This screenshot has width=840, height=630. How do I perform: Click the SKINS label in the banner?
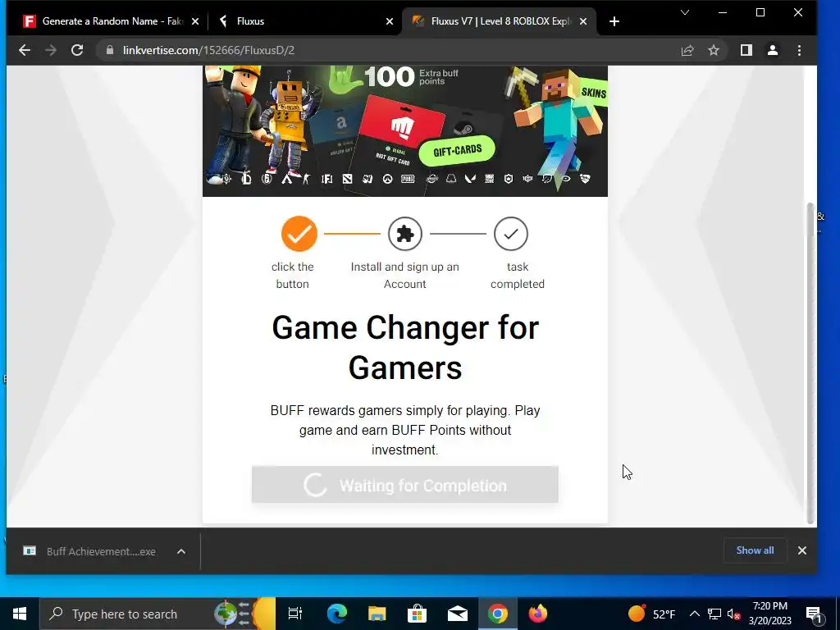(x=594, y=93)
